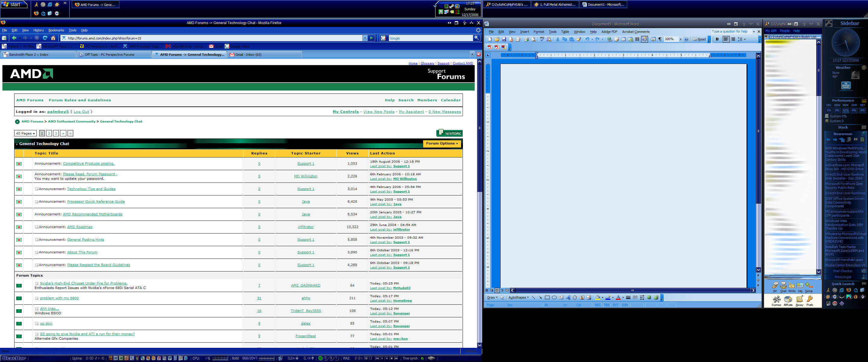The image size is (868, 362).
Task: Switch to Print Layout view button in Word
Action: click(x=497, y=291)
